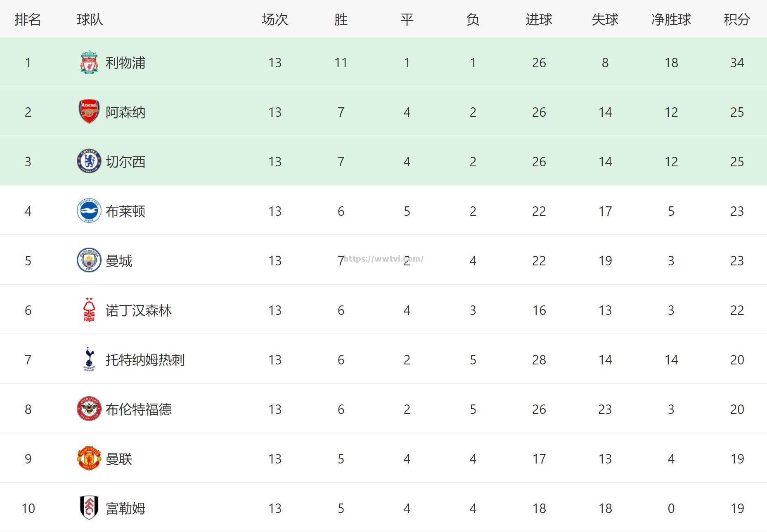The width and height of the screenshot is (767, 532).
Task: Click the Brentford bee badge
Action: tap(89, 409)
